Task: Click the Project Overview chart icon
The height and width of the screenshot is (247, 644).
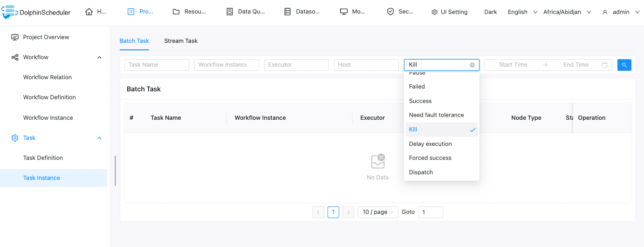Action: (x=15, y=37)
